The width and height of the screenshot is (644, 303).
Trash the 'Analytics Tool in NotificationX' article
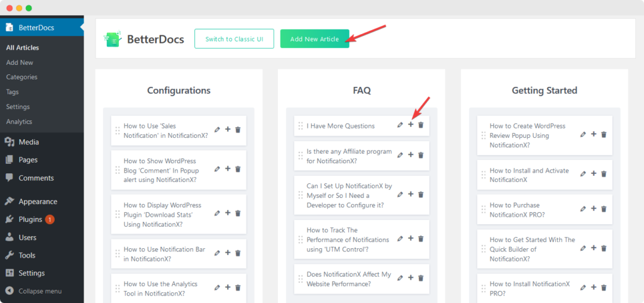[x=237, y=287]
